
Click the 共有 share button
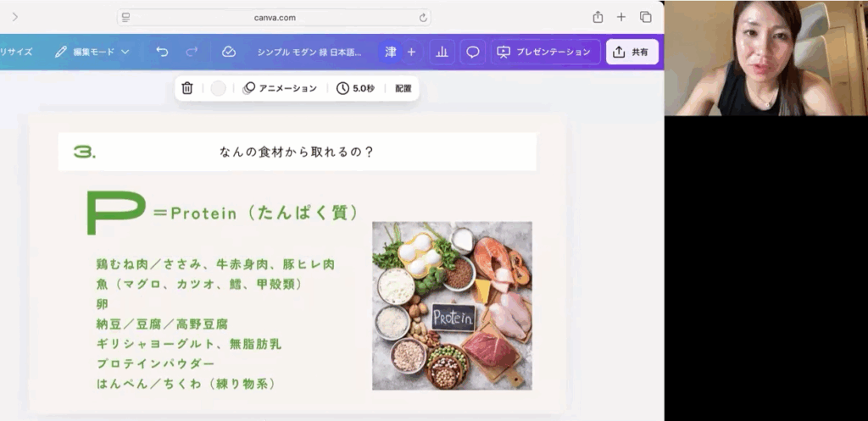tap(632, 52)
